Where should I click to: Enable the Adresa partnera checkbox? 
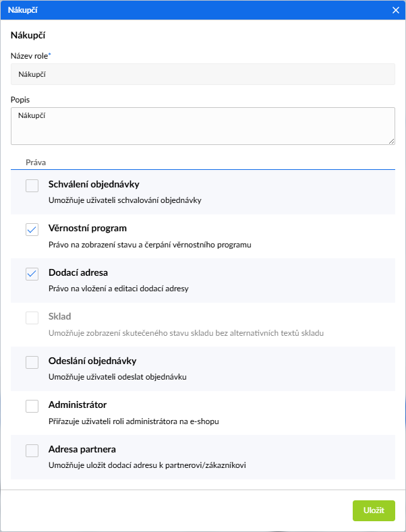pyautogui.click(x=32, y=450)
